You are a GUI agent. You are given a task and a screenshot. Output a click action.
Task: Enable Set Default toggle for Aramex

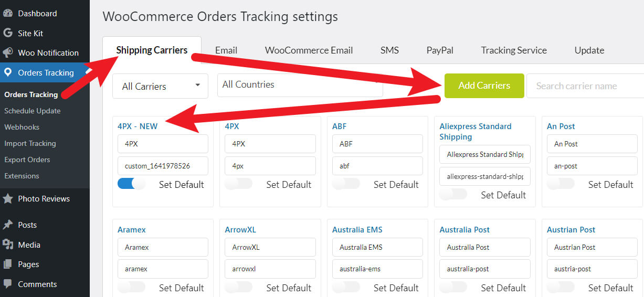(131, 287)
